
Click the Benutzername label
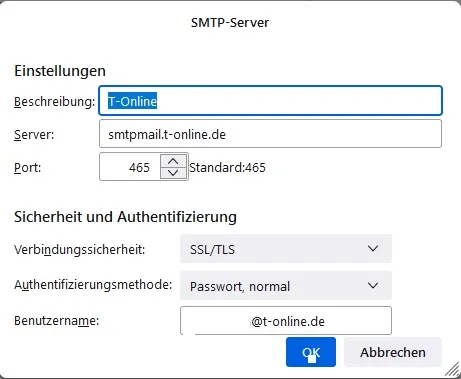[x=57, y=321]
